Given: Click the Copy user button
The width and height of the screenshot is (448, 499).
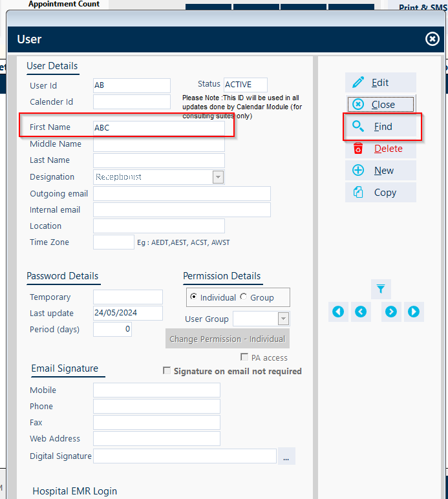Looking at the screenshot, I should 380,193.
